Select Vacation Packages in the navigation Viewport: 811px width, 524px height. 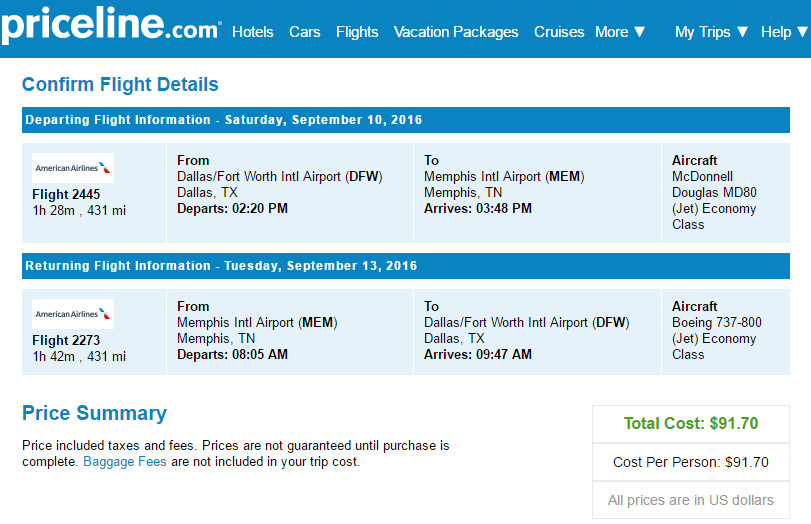tap(456, 32)
